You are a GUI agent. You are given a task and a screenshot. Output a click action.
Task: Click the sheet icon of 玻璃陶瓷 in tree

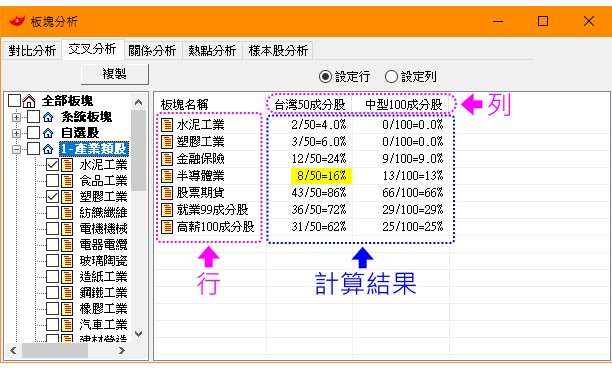coord(67,261)
